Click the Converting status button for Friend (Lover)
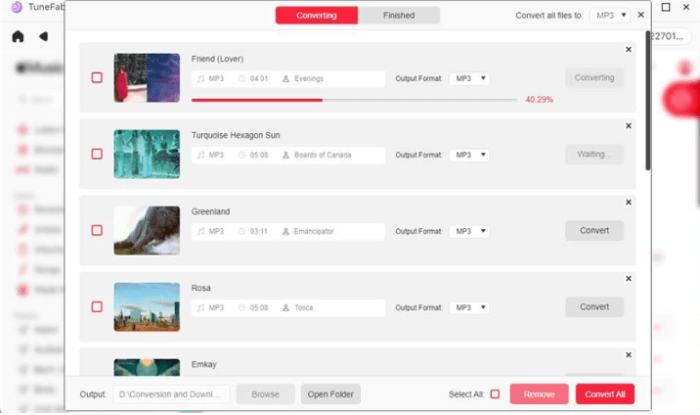Image resolution: width=700 pixels, height=415 pixels. tap(594, 78)
